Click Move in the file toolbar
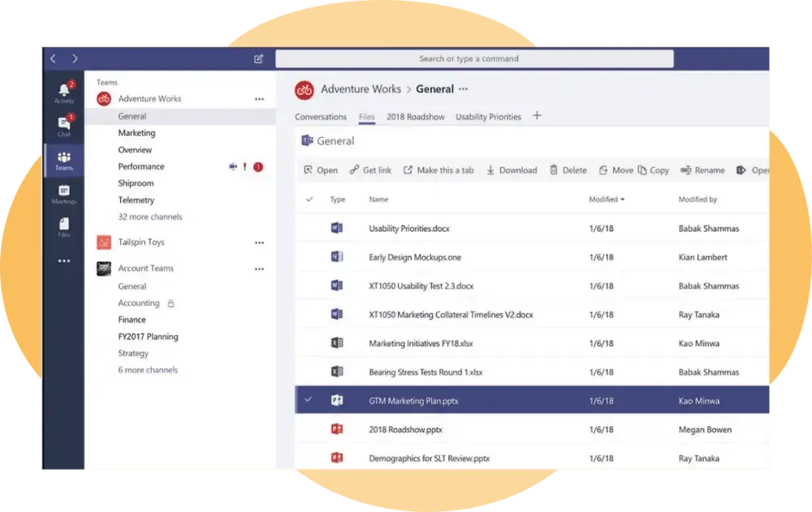The image size is (812, 512). pyautogui.click(x=615, y=170)
